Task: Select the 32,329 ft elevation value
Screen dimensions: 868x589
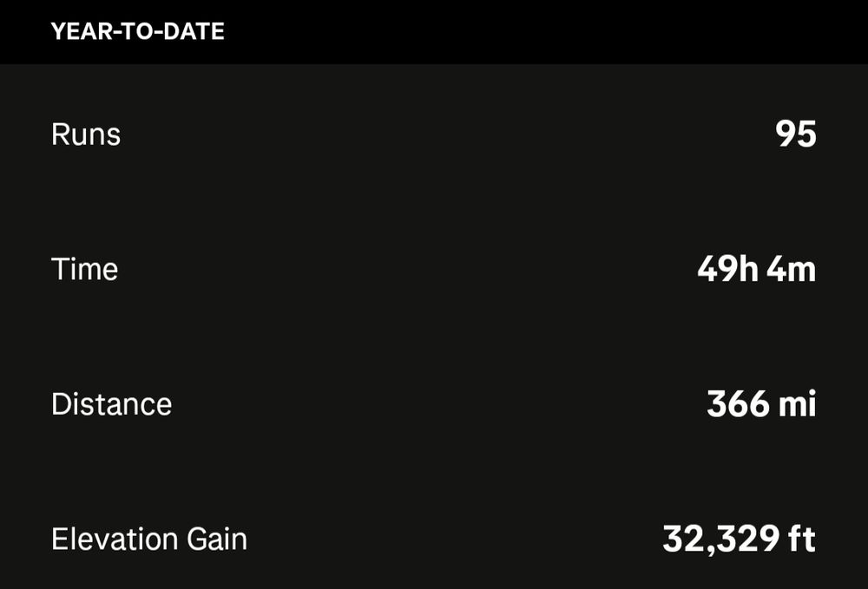Action: click(739, 540)
